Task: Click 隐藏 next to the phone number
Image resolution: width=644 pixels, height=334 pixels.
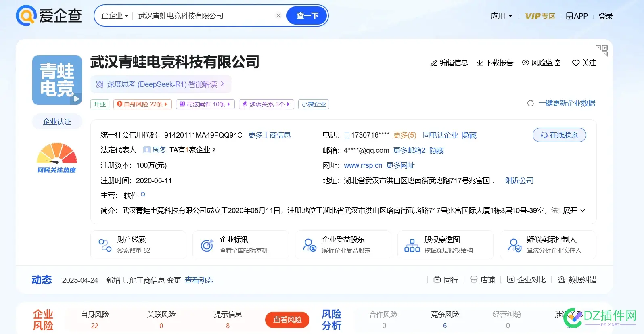Action: (469, 135)
